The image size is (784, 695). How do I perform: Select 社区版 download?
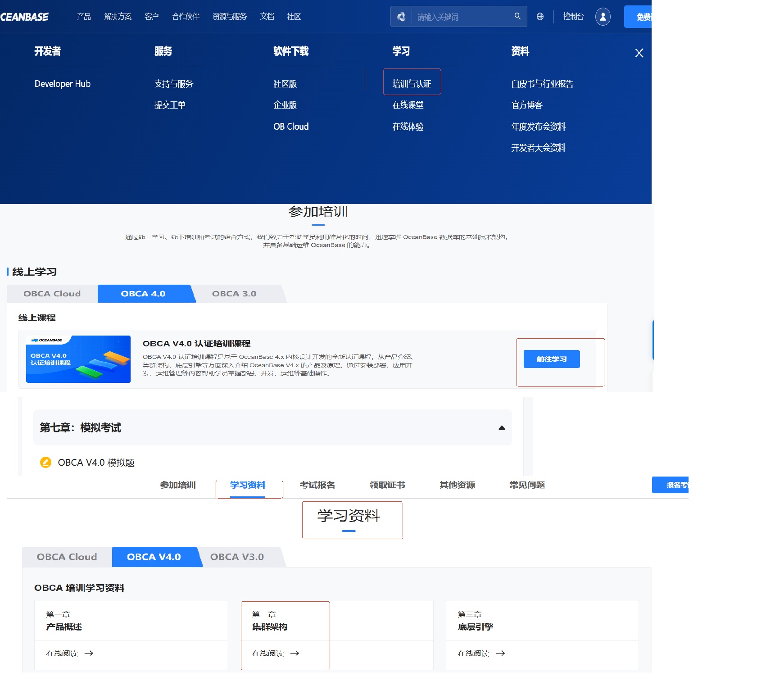[285, 84]
